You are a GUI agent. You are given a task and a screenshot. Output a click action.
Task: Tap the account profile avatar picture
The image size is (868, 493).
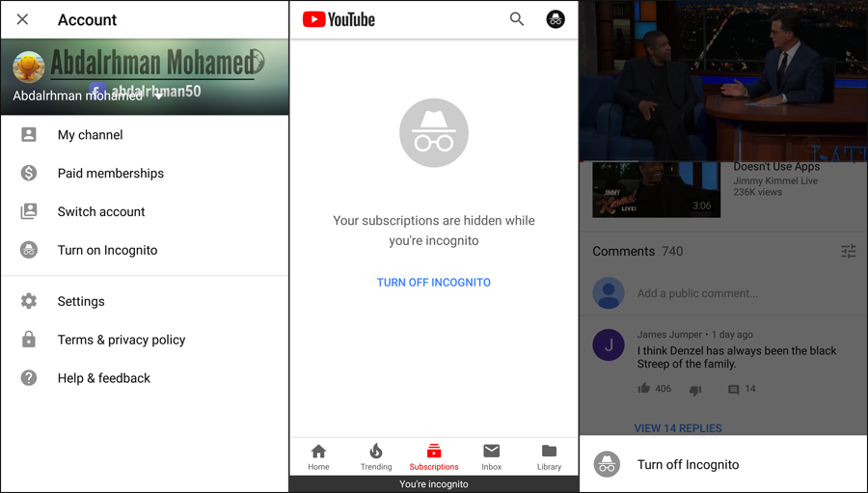[28, 67]
